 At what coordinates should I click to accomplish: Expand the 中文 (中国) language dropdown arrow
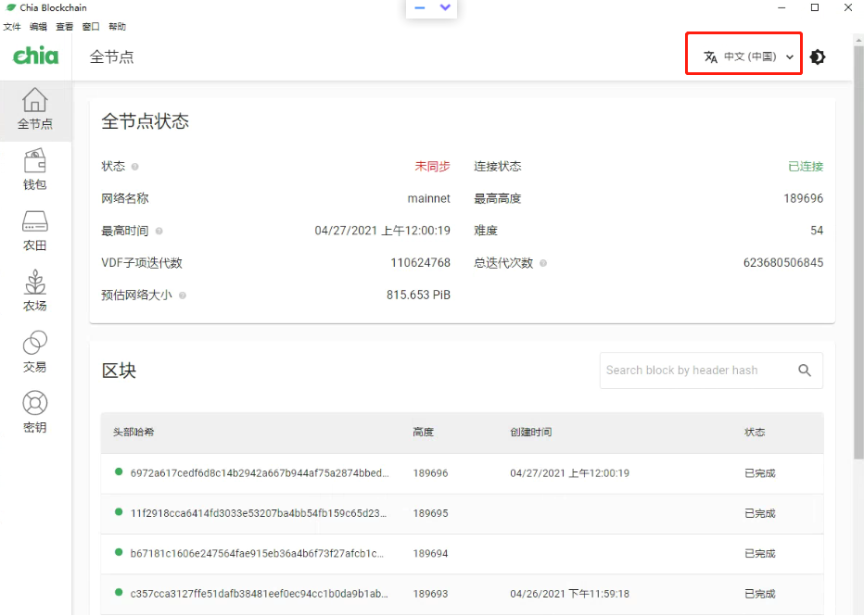(x=790, y=57)
